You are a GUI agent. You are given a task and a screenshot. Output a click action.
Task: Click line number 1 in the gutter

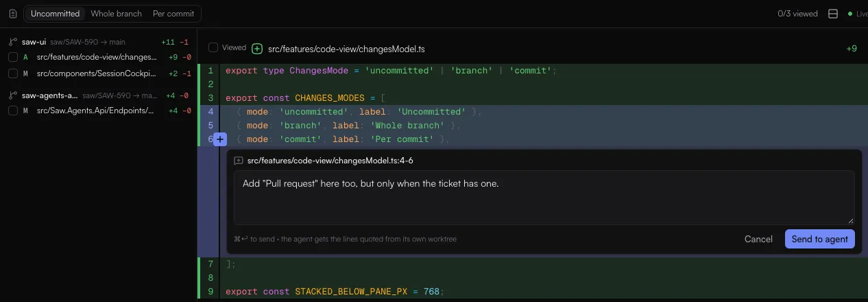click(210, 71)
